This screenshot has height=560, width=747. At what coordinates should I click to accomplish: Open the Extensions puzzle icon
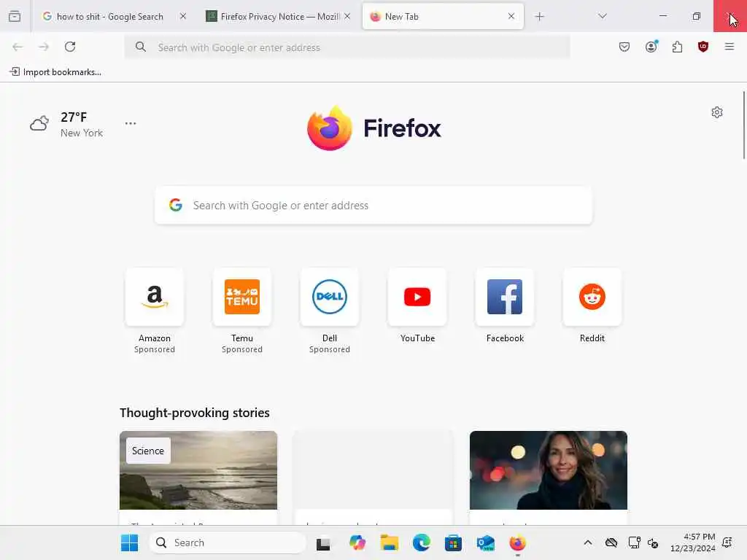tap(677, 47)
